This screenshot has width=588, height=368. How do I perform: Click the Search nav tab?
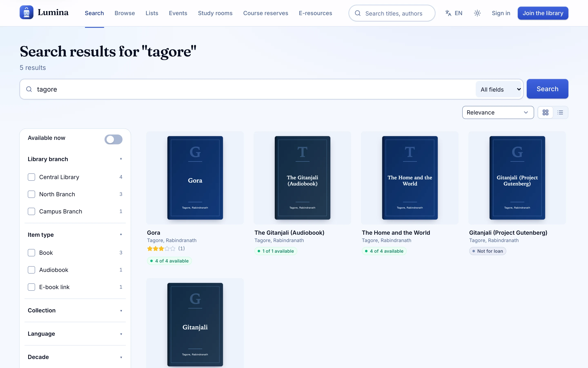[94, 13]
